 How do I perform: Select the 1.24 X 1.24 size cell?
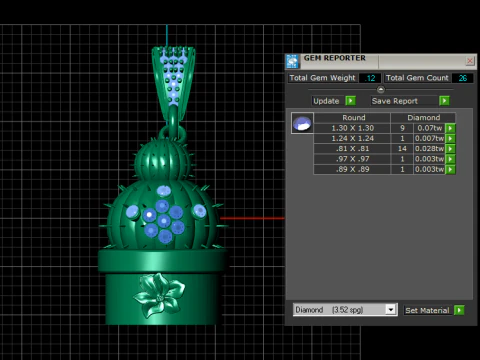[x=352, y=138]
